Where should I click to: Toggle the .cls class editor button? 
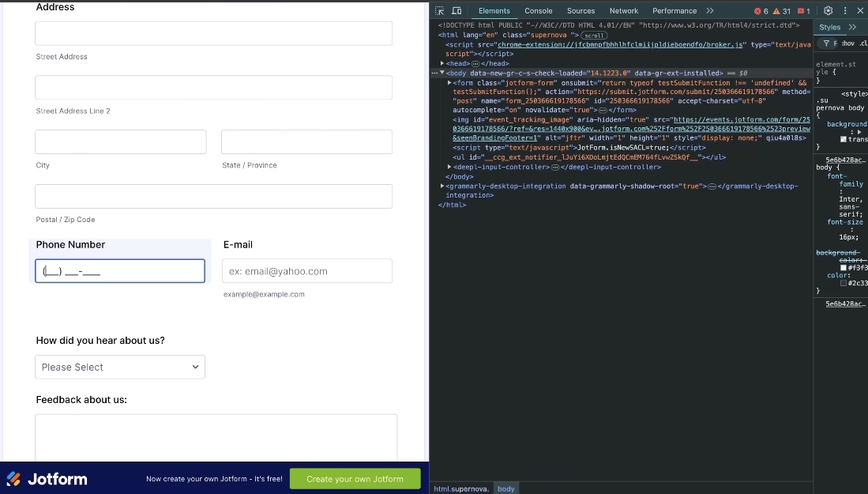[863, 43]
